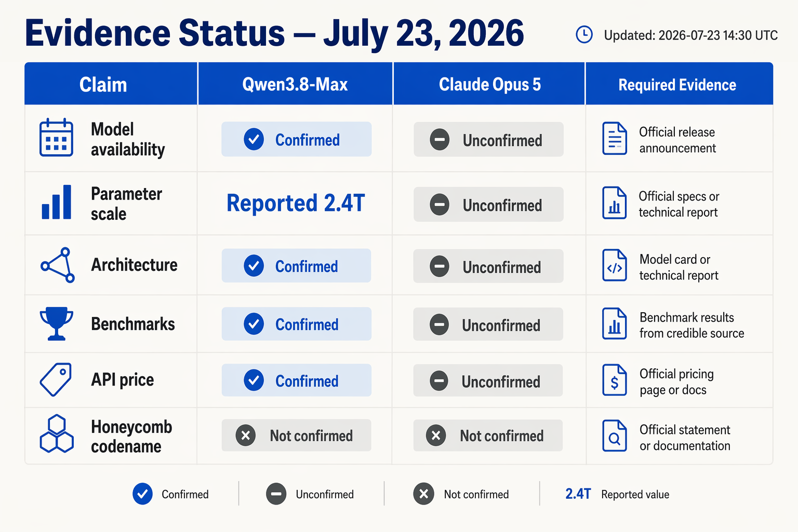Image resolution: width=798 pixels, height=532 pixels.
Task: Click the 2.4T sample in the legend
Action: (x=578, y=494)
